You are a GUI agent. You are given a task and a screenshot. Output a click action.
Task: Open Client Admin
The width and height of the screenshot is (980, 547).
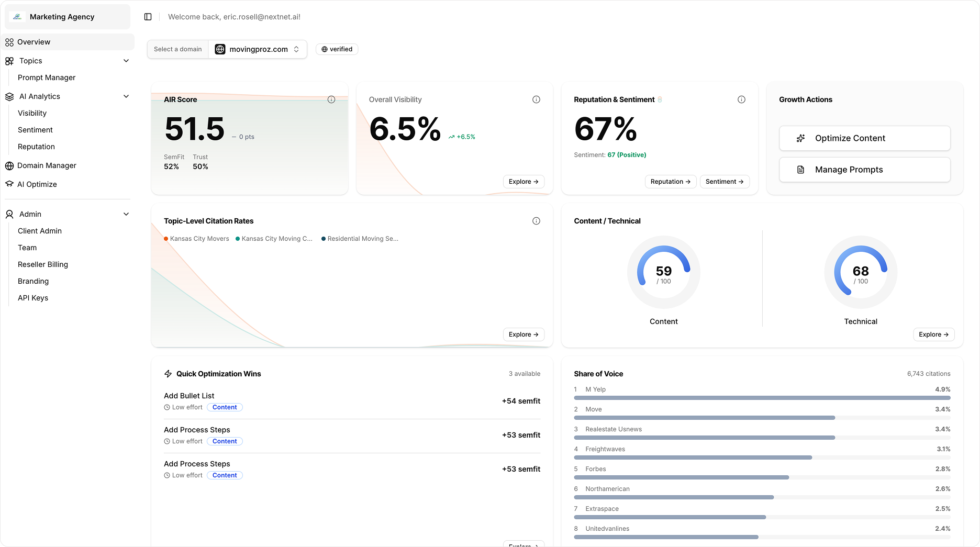click(x=40, y=231)
